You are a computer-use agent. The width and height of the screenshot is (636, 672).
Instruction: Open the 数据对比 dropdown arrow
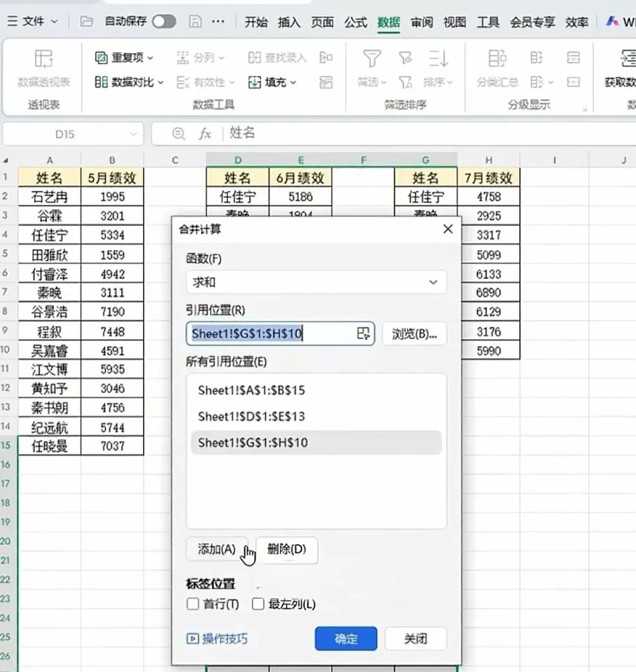tap(160, 82)
